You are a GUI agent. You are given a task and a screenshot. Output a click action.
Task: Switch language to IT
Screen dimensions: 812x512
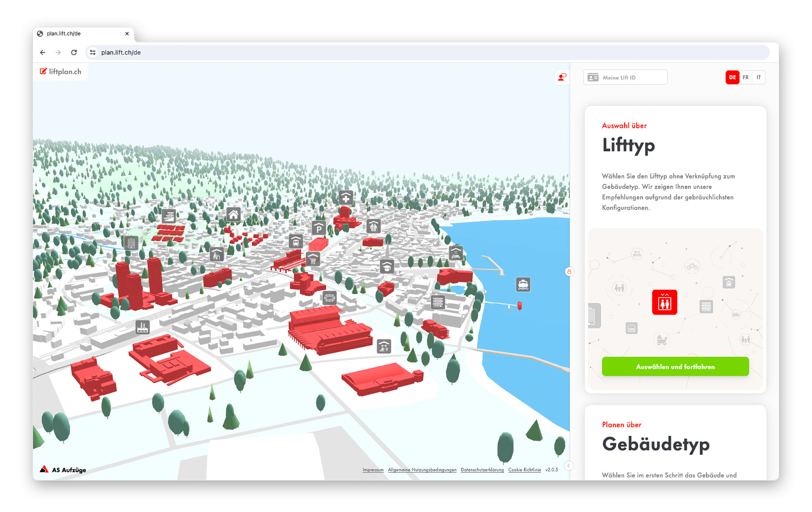point(759,77)
